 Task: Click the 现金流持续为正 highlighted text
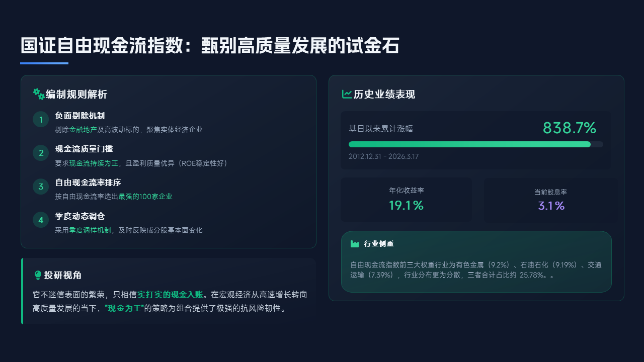[94, 163]
